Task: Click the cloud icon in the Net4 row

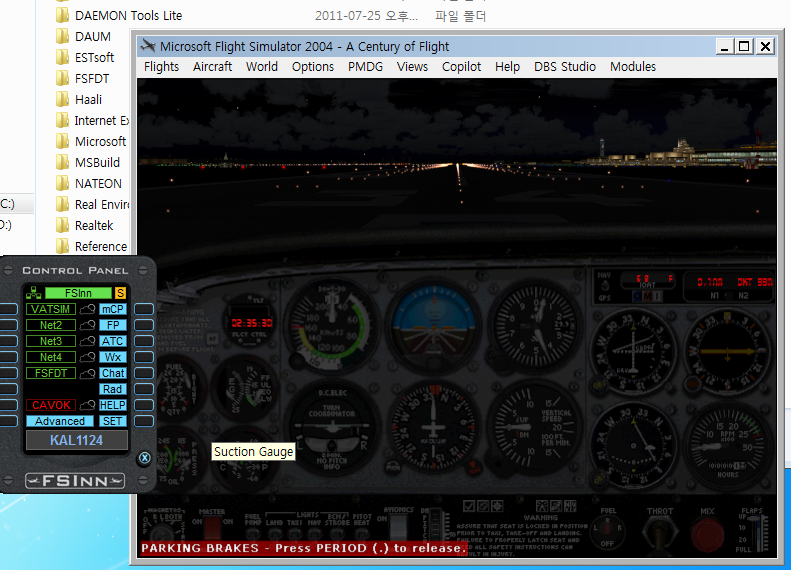Action: point(87,357)
